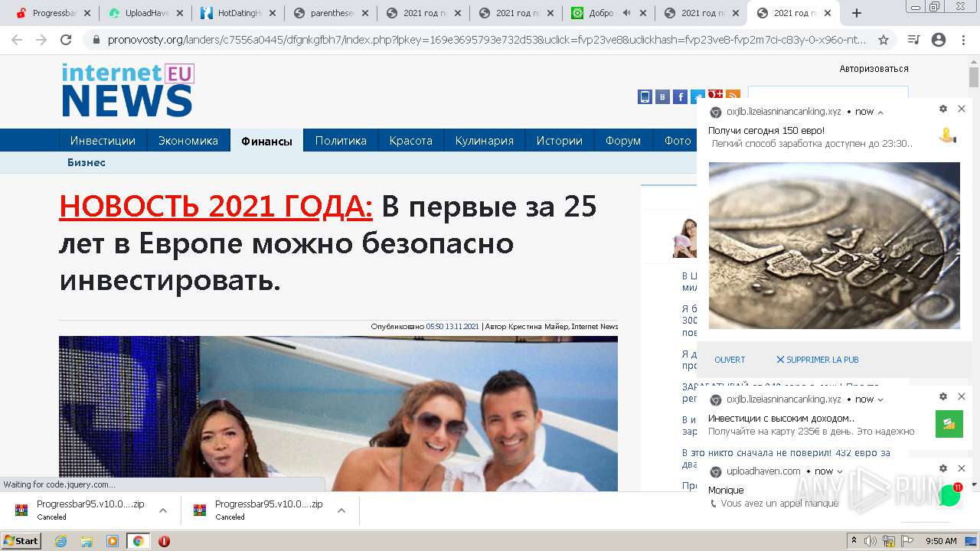Expand the Инвестиции notification chevron

tap(880, 399)
